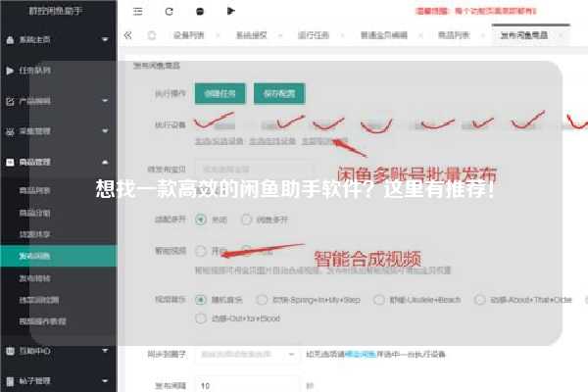Click the round black chat icon in the top toolbar
This screenshot has width=588, height=392.
pyautogui.click(x=200, y=12)
